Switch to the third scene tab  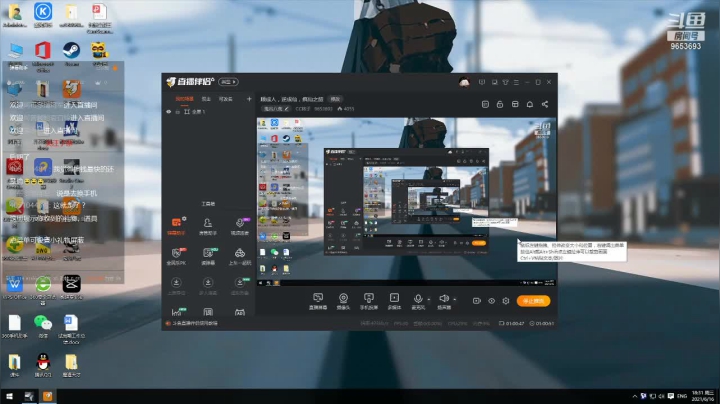(225, 99)
